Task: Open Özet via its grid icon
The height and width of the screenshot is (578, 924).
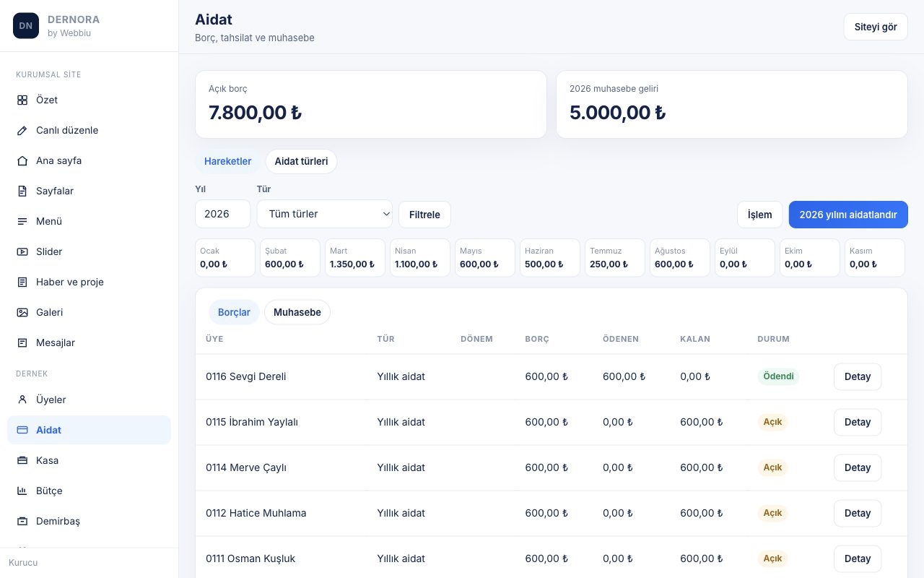Action: [22, 100]
